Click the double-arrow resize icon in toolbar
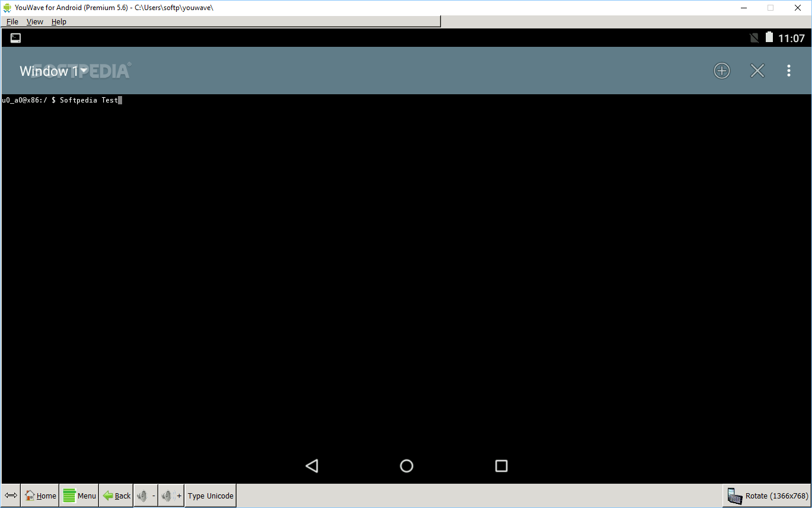 click(11, 496)
